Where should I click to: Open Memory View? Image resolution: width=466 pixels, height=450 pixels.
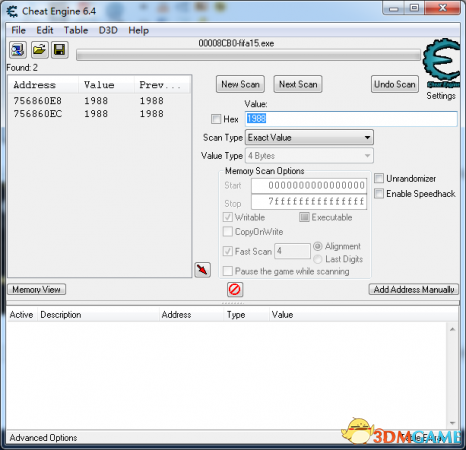pyautogui.click(x=37, y=289)
